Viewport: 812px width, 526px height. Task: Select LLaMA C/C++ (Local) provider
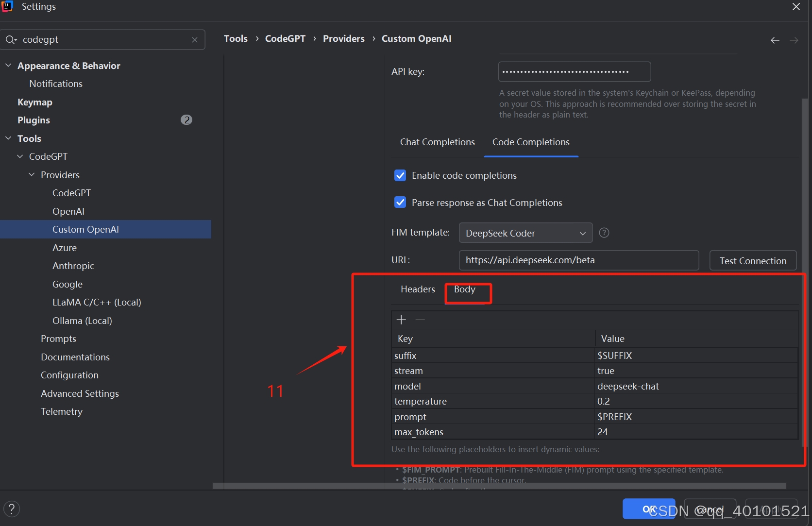coord(97,302)
